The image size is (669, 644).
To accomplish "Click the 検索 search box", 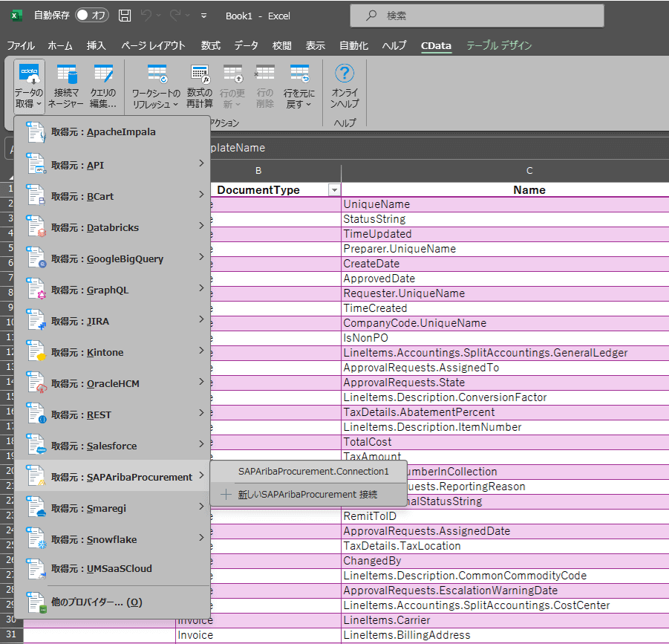I will click(x=477, y=16).
